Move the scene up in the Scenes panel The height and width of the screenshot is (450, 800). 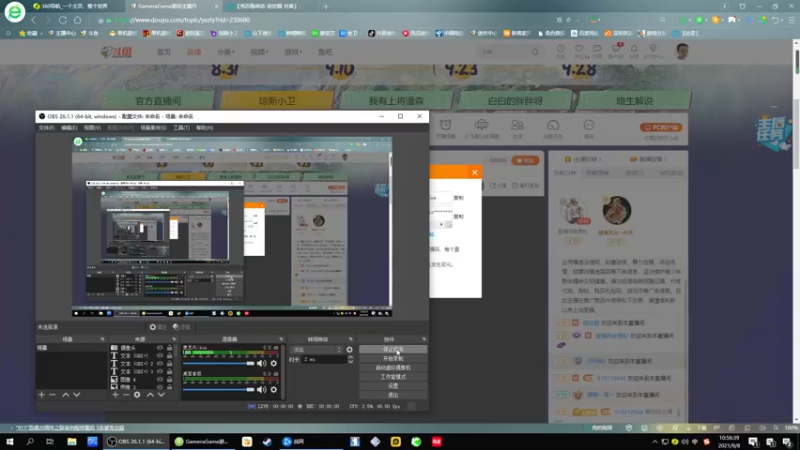pyautogui.click(x=66, y=394)
